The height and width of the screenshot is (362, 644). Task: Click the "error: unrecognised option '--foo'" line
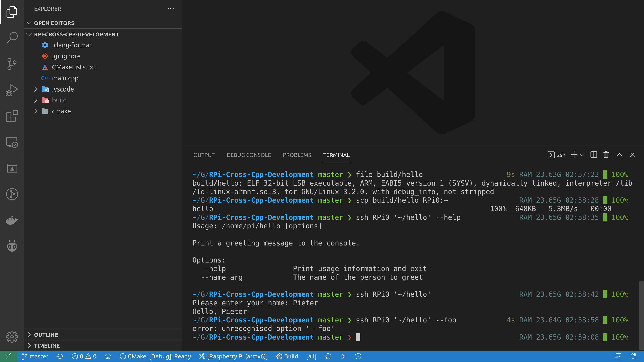[263, 328]
